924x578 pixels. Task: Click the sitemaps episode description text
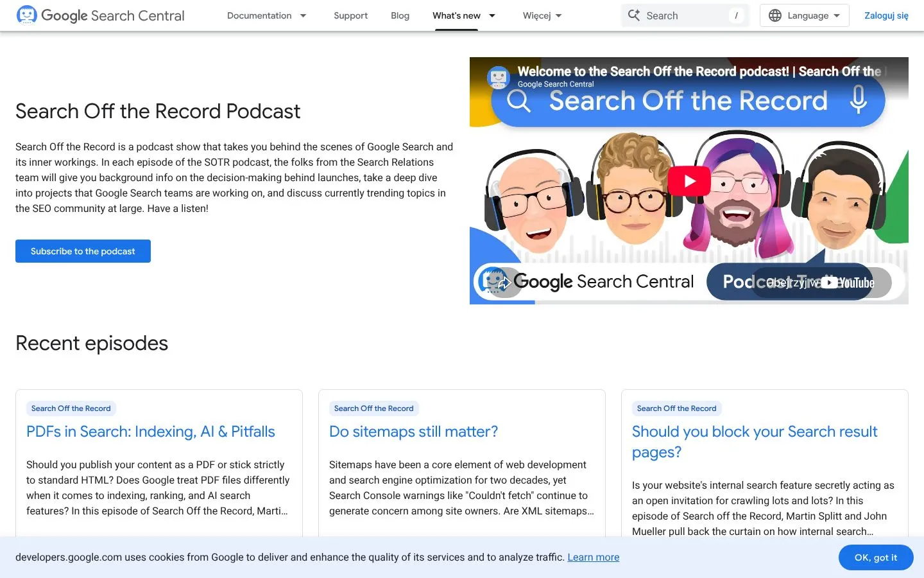click(461, 488)
